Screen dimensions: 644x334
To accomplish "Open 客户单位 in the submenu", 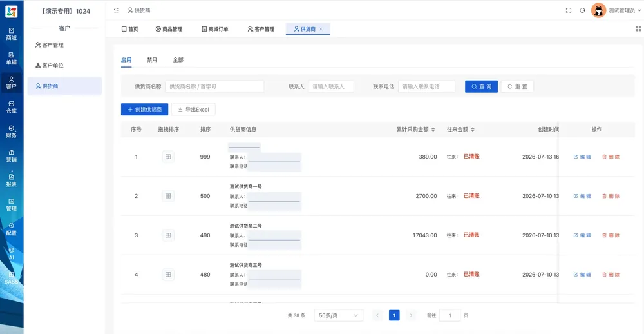I will pos(64,66).
